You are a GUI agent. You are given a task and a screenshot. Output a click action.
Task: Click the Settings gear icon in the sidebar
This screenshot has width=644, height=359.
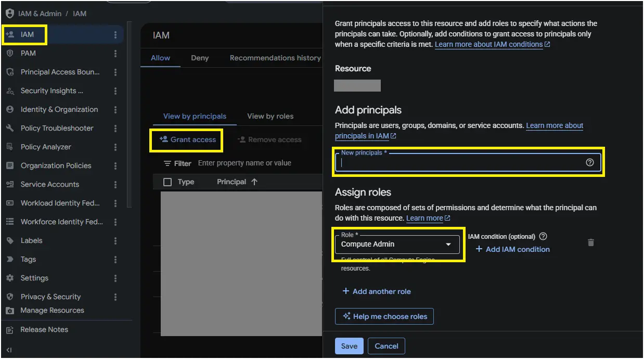[9, 278]
